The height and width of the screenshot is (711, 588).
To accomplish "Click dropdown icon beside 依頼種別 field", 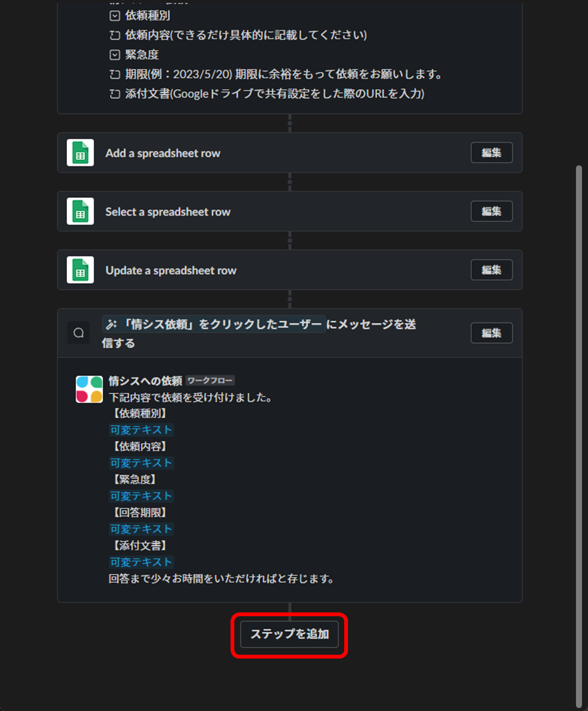I will [x=114, y=16].
